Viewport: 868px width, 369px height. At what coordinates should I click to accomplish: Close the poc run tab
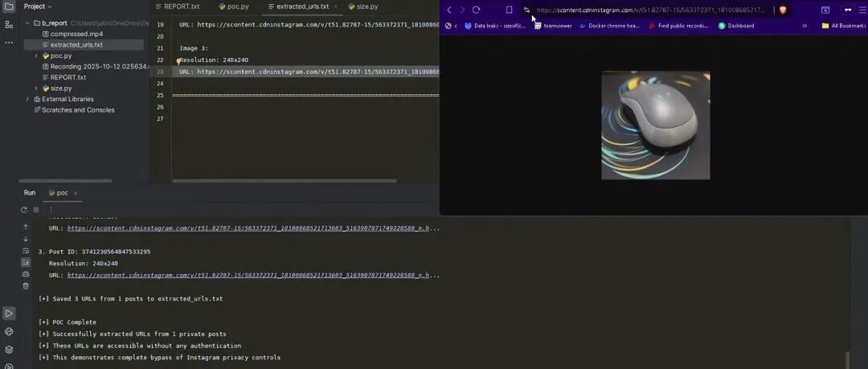click(x=76, y=193)
